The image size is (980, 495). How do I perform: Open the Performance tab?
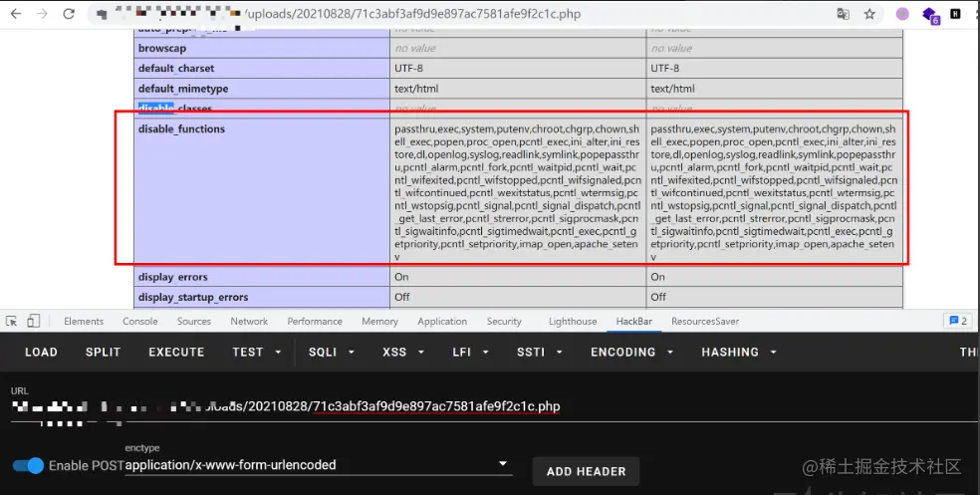pos(315,322)
